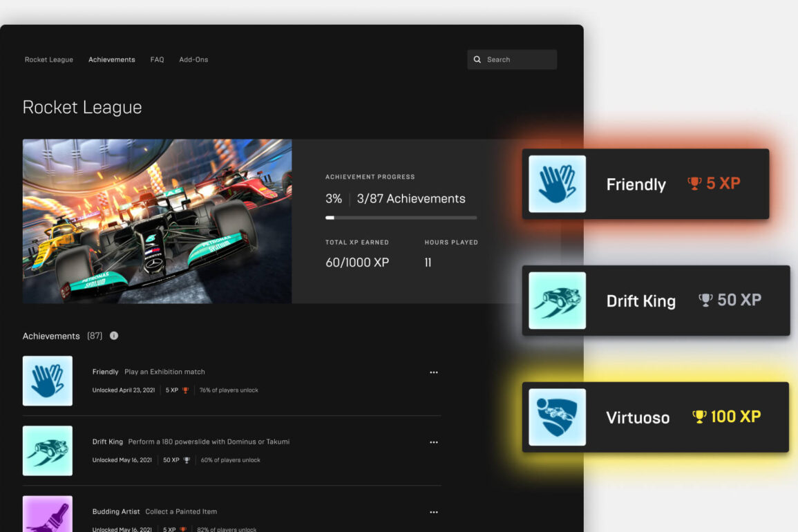The width and height of the screenshot is (798, 532).
Task: Click the car icon on Drift King card
Action: (x=558, y=301)
